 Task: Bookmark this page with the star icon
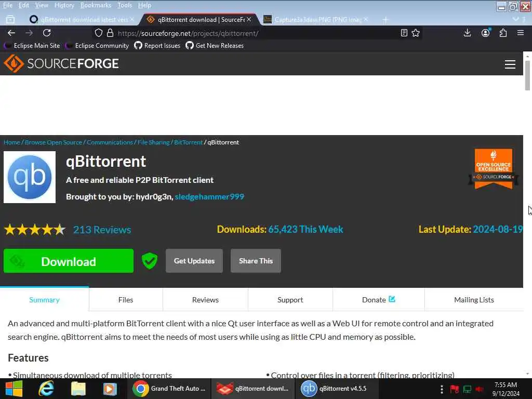tap(416, 33)
